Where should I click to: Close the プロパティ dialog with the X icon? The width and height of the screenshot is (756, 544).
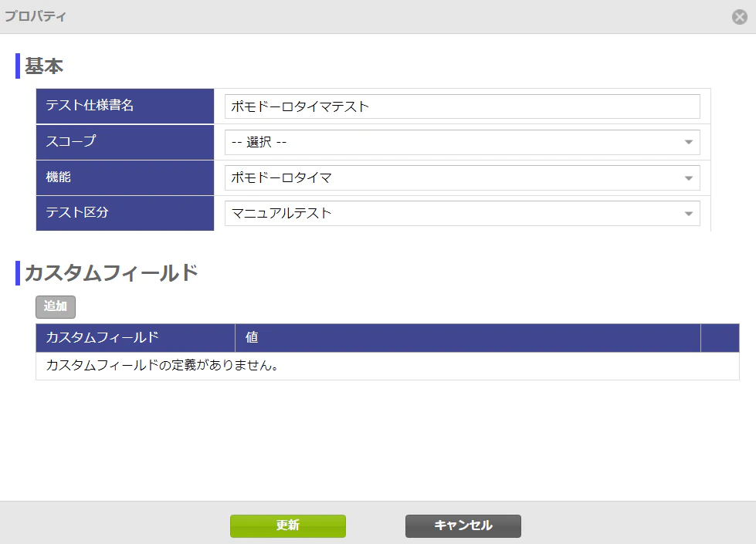(x=739, y=17)
